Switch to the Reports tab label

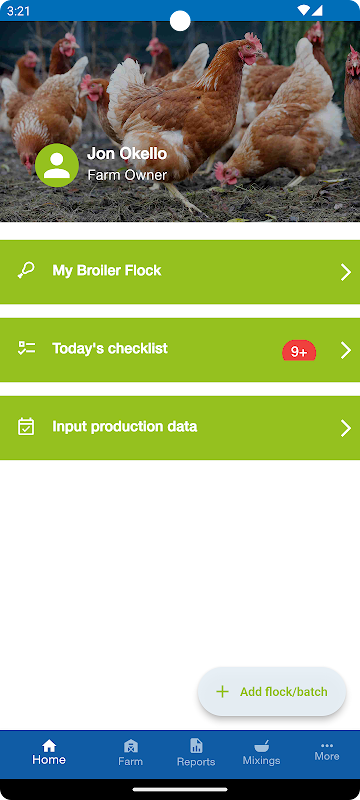(196, 762)
